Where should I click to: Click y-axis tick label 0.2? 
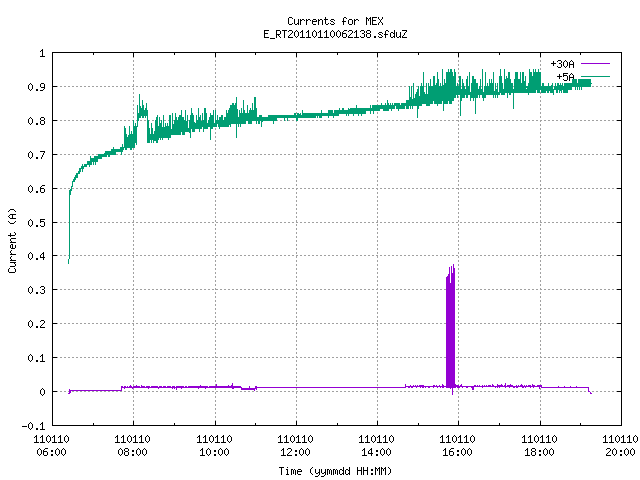click(x=36, y=324)
